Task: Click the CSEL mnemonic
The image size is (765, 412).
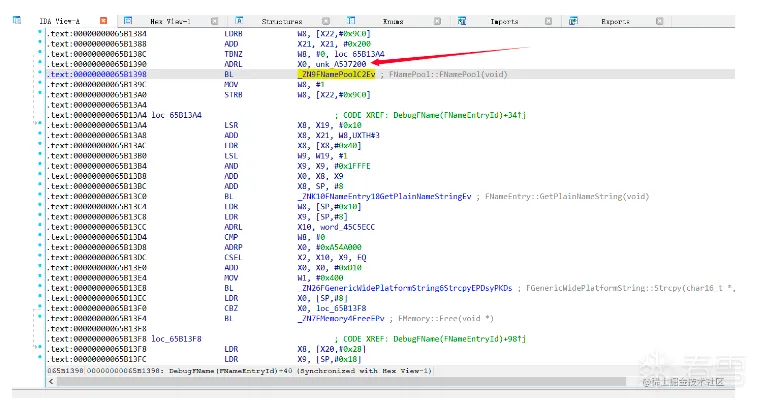Action: coord(233,257)
